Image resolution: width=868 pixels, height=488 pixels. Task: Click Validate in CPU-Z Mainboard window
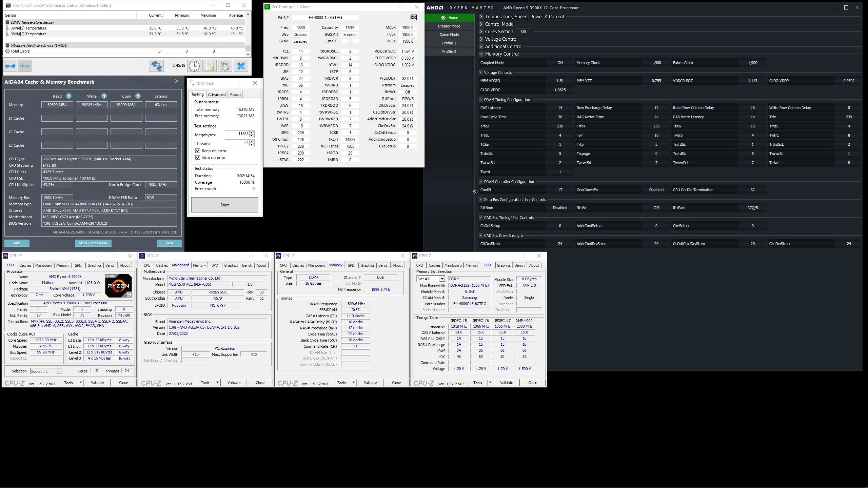[x=234, y=383]
